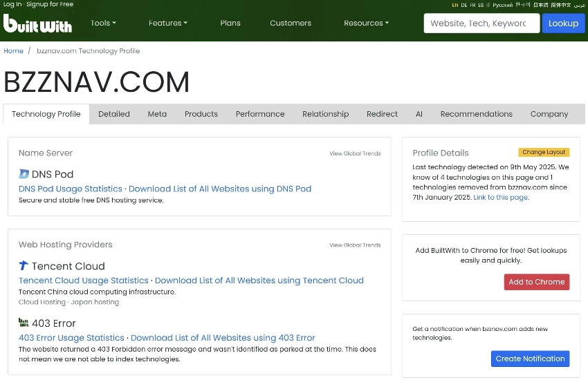Viewport: 588px width, 380px height.
Task: Select EN language option
Action: click(455, 5)
